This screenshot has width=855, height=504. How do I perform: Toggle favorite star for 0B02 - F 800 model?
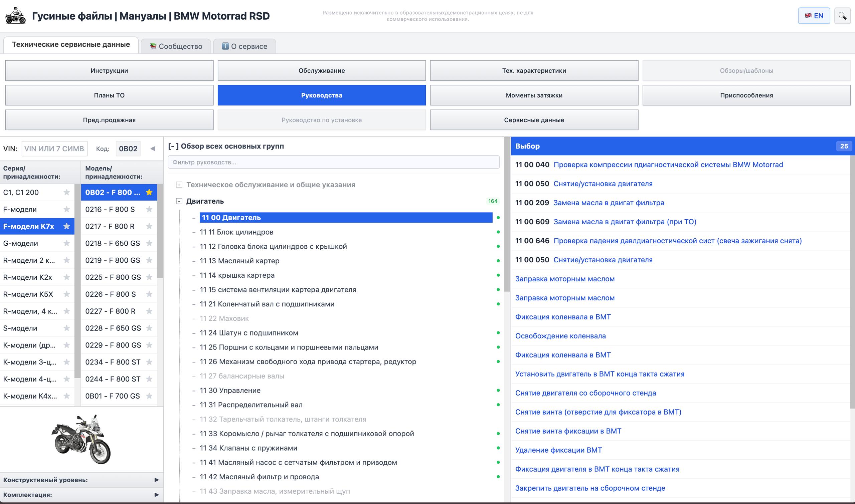149,192
